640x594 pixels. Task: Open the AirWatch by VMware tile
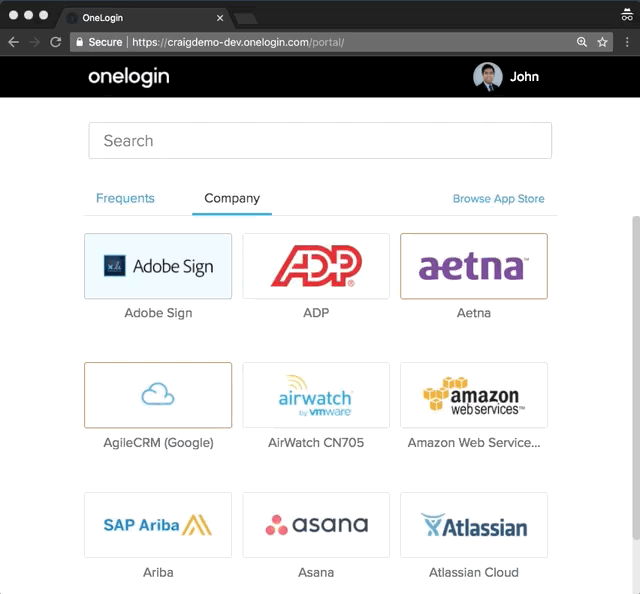tap(316, 395)
